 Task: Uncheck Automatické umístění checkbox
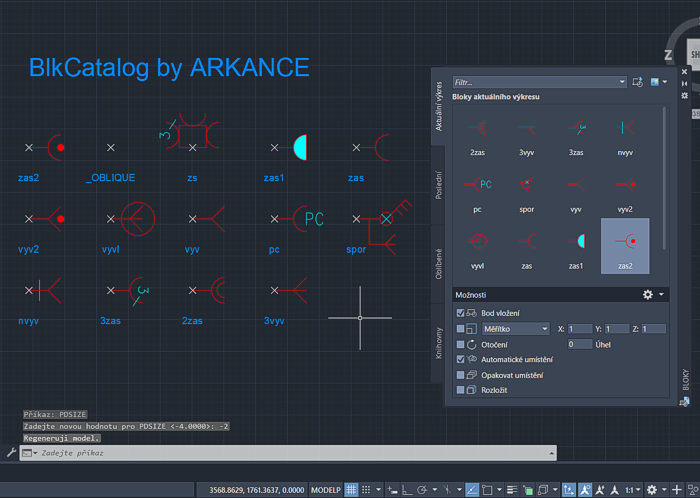pos(461,359)
